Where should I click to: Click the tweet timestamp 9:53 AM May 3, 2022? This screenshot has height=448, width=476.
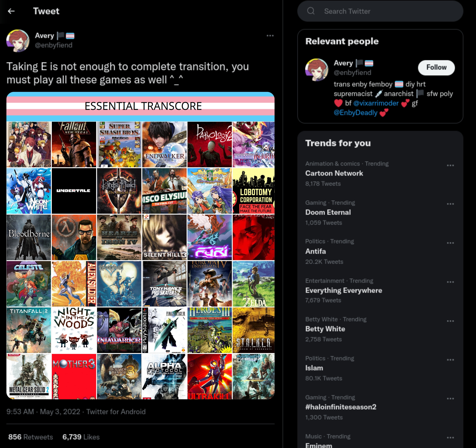tap(43, 412)
